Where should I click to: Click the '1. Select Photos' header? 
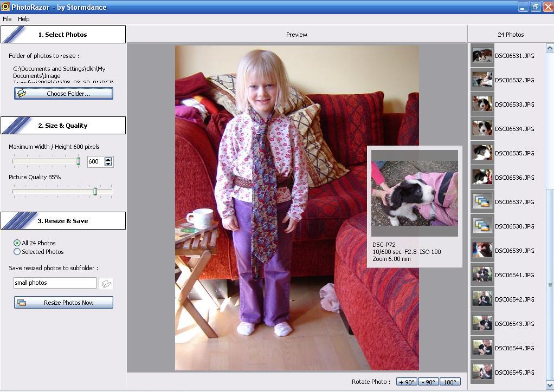(x=63, y=35)
